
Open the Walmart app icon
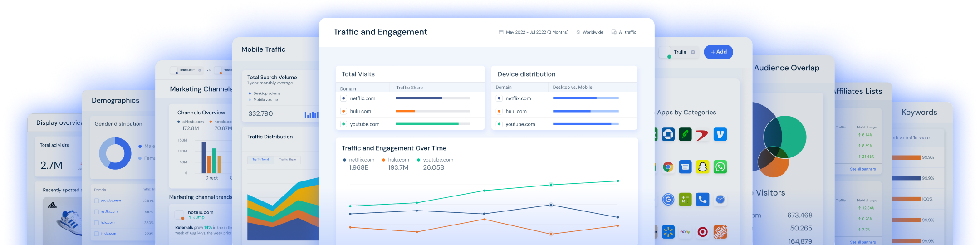click(668, 232)
